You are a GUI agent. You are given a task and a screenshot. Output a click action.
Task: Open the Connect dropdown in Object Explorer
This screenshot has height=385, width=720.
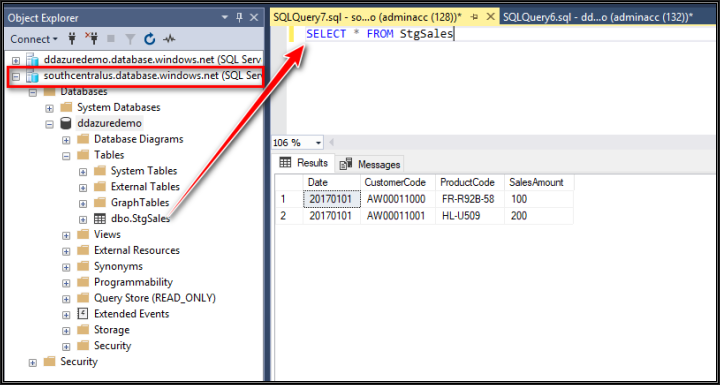click(x=34, y=40)
